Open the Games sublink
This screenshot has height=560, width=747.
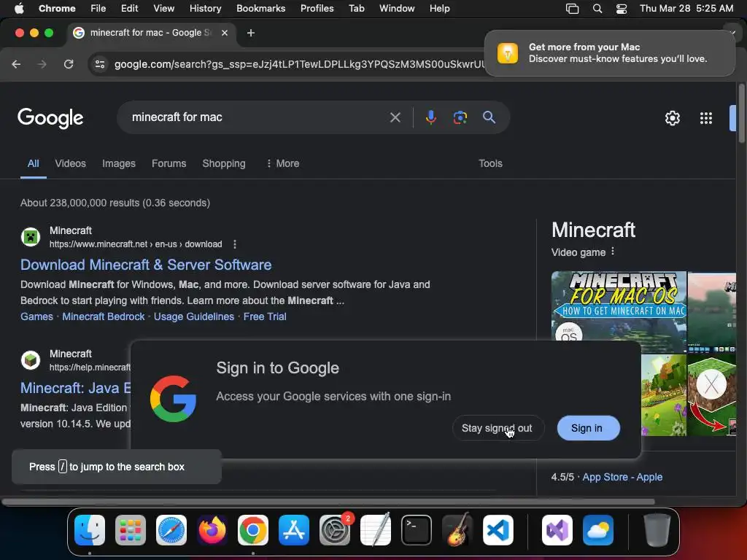(x=36, y=316)
